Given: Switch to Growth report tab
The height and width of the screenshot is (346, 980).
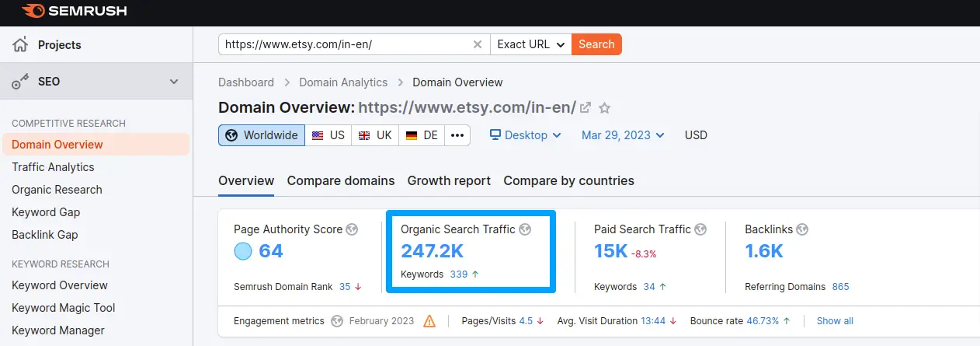Looking at the screenshot, I should click(449, 180).
